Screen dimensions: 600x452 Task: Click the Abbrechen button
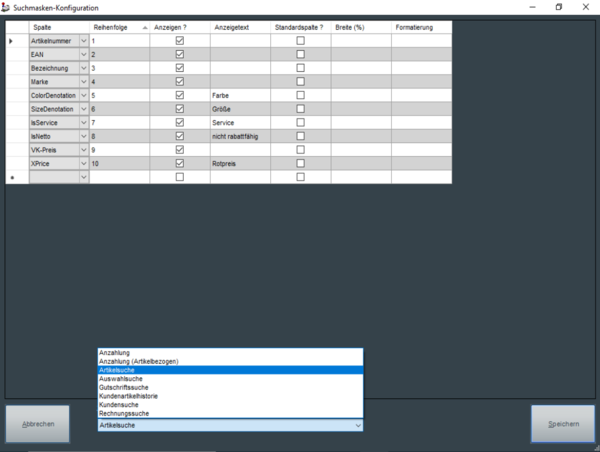[38, 424]
